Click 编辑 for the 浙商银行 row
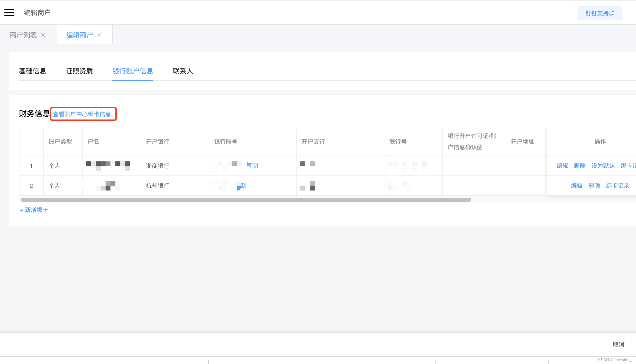This screenshot has width=636, height=364. point(562,166)
